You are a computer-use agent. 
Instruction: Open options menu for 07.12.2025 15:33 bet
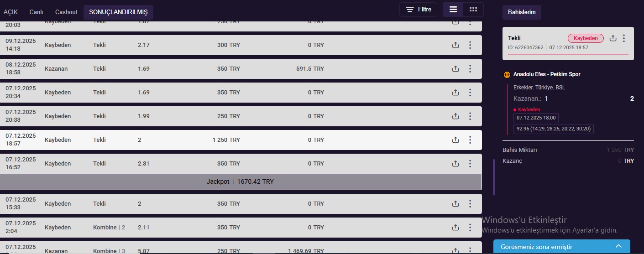tap(470, 204)
